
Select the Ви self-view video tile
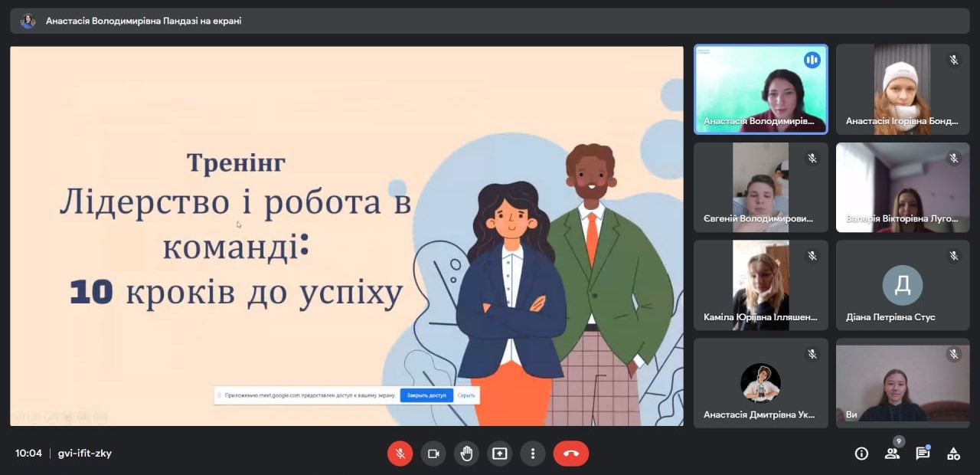[x=903, y=383]
